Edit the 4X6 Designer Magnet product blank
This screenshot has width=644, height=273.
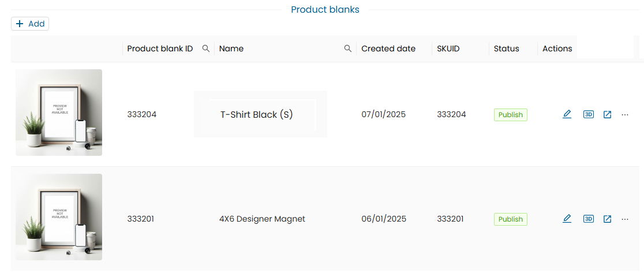567,219
